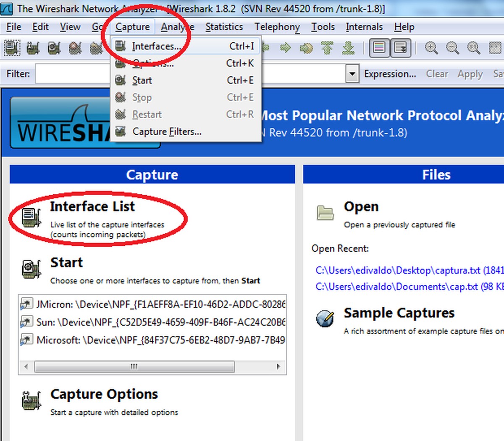Choose Start in the Capture menu
Screen dimensions: 504x441
point(186,80)
